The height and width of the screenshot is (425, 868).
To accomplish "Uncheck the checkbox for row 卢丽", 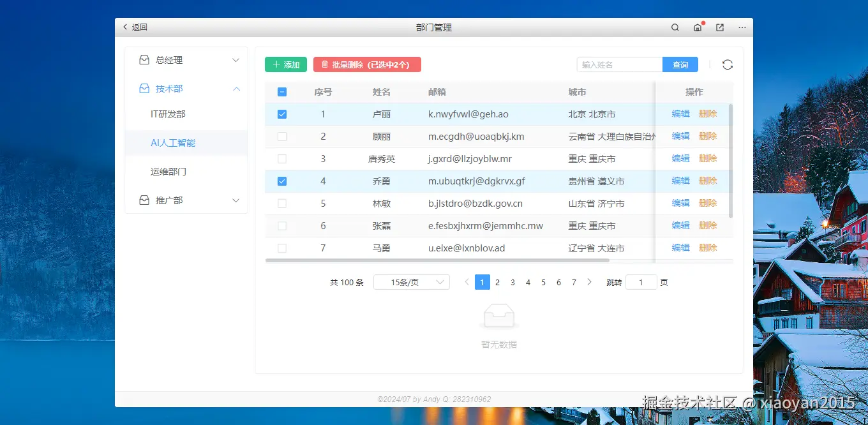I will pyautogui.click(x=281, y=114).
